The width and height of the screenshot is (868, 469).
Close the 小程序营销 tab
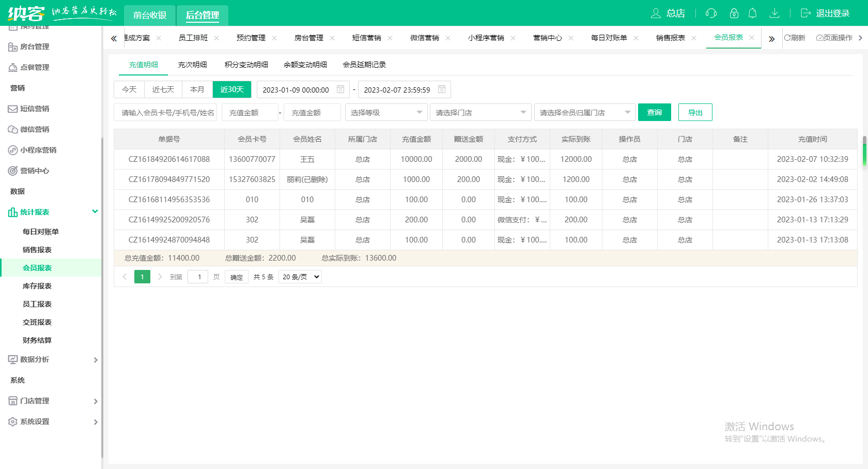click(513, 38)
